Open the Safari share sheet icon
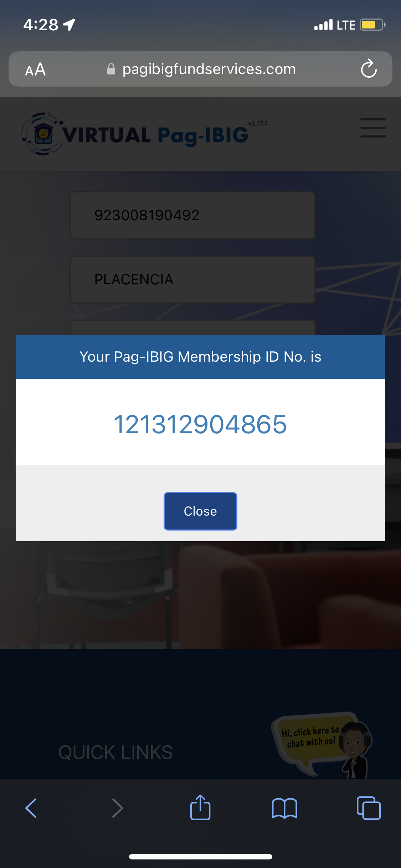Viewport: 401px width, 868px height. pos(200,807)
